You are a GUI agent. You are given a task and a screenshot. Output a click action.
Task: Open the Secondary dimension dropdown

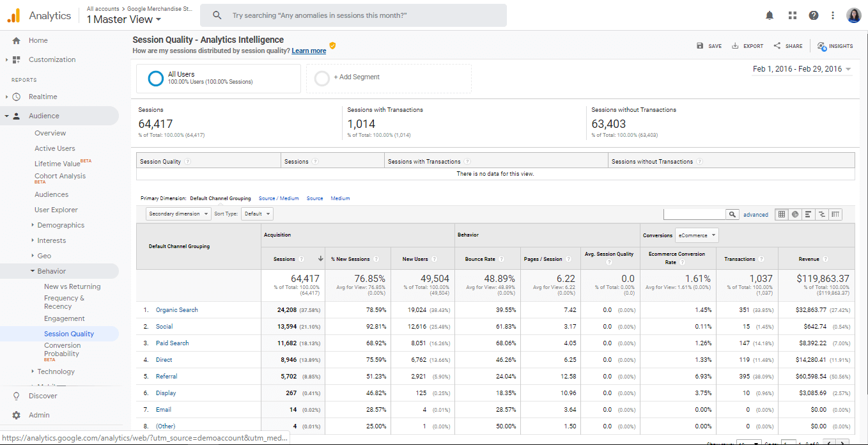click(x=178, y=214)
